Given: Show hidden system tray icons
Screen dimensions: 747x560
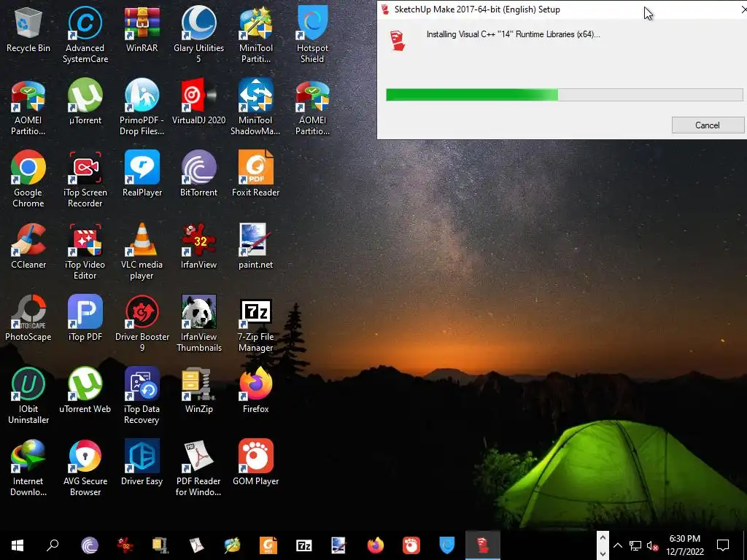Looking at the screenshot, I should click(x=617, y=545).
